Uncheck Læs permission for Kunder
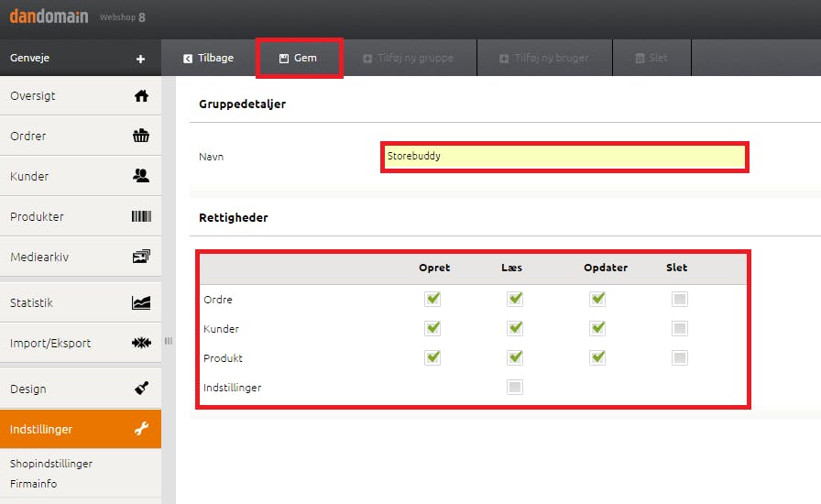The width and height of the screenshot is (821, 504). point(515,328)
